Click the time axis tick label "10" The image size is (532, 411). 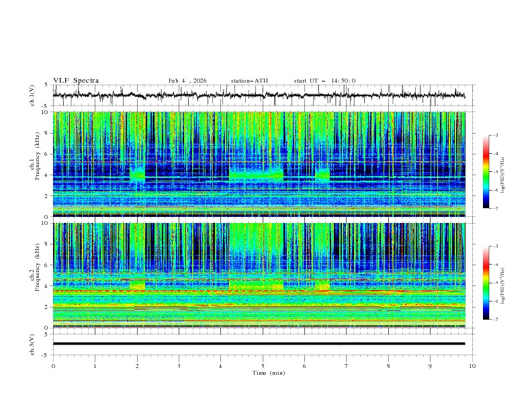tap(472, 366)
